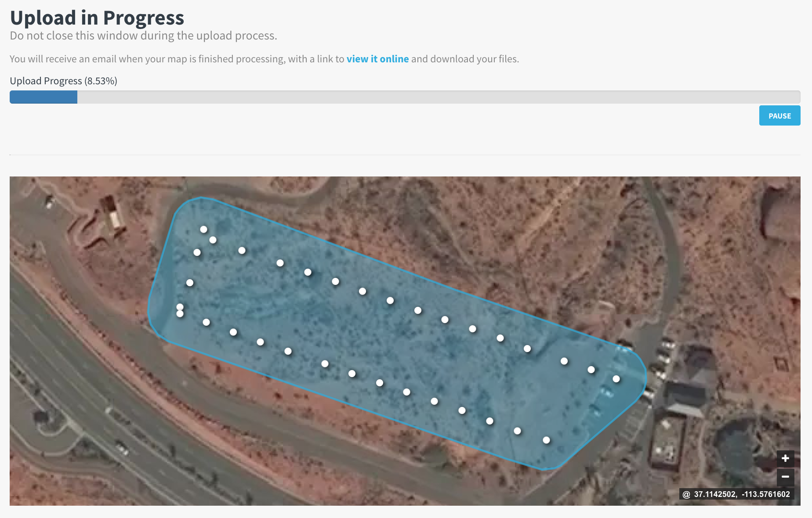812x518 pixels.
Task: Click the map coordinates readout 37.1142502
Action: coord(715,494)
